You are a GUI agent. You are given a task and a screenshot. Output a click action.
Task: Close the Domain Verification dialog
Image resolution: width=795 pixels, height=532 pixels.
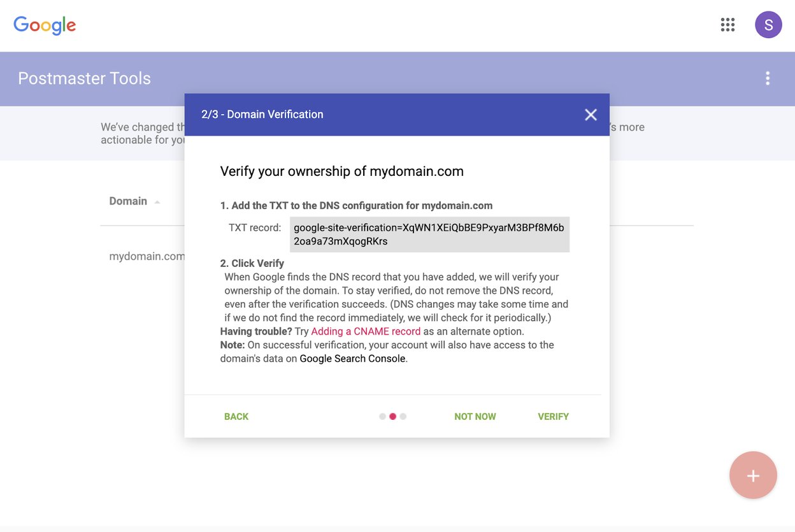coord(590,115)
